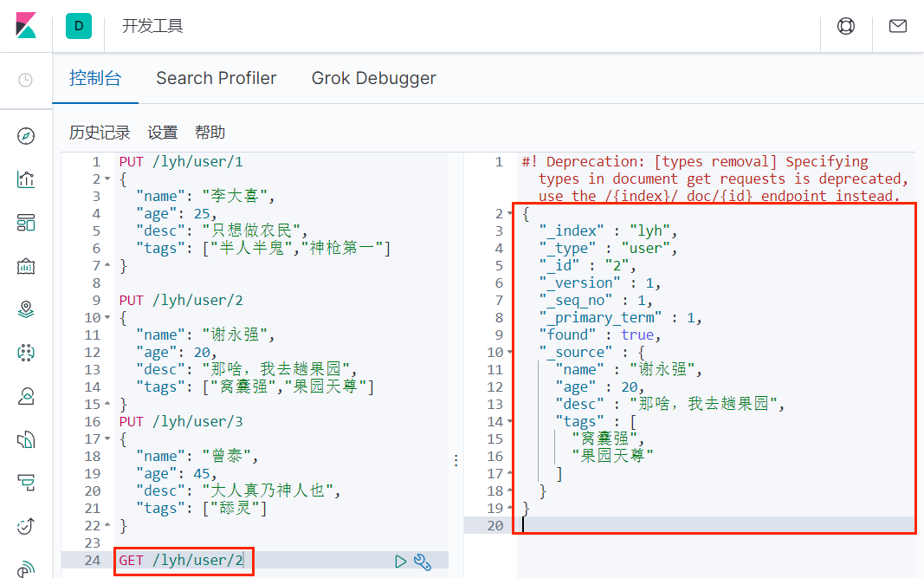This screenshot has width=924, height=578.
Task: Open the help menu lifebuoy icon
Action: (x=845, y=26)
